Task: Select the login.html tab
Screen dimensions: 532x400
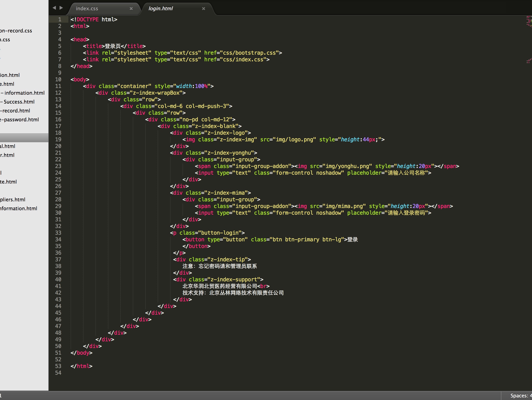Action: click(x=161, y=8)
